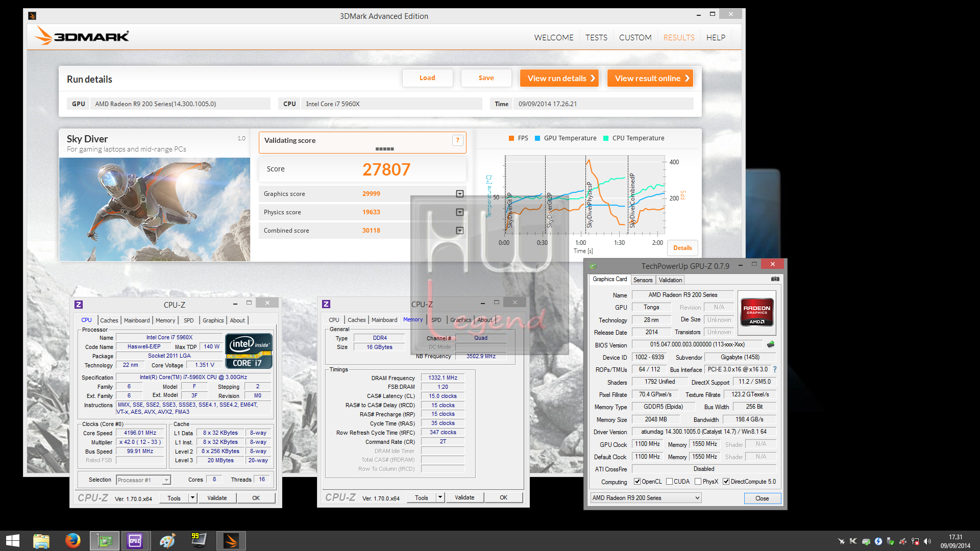
Task: Click OK in the right CPU-Z window
Action: point(503,497)
